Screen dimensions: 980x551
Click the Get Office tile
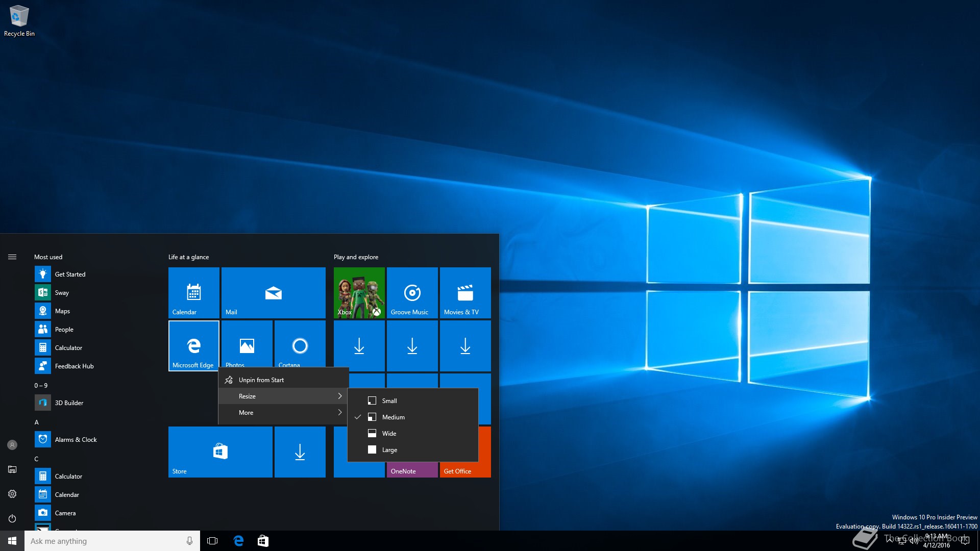coord(465,470)
